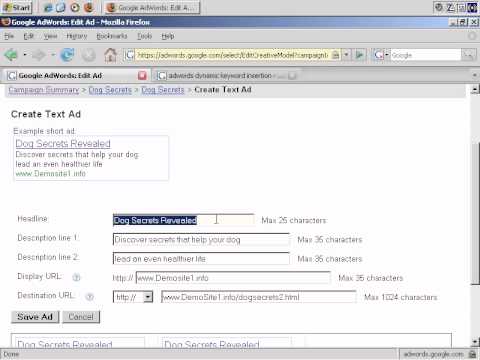Image resolution: width=480 pixels, height=360 pixels.
Task: Click the Forward arrow navigation button
Action: coord(39,55)
